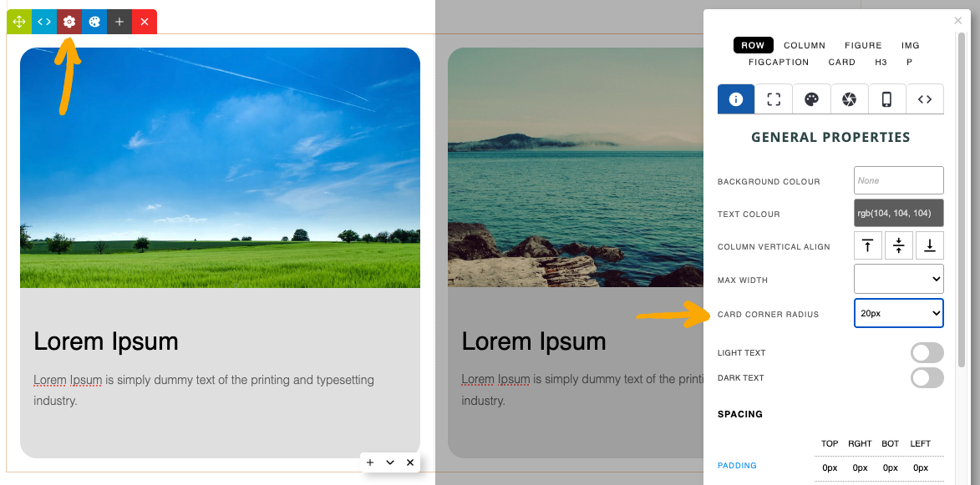Image resolution: width=980 pixels, height=485 pixels.
Task: Open the fullscreen sizing tab icon
Action: (774, 99)
